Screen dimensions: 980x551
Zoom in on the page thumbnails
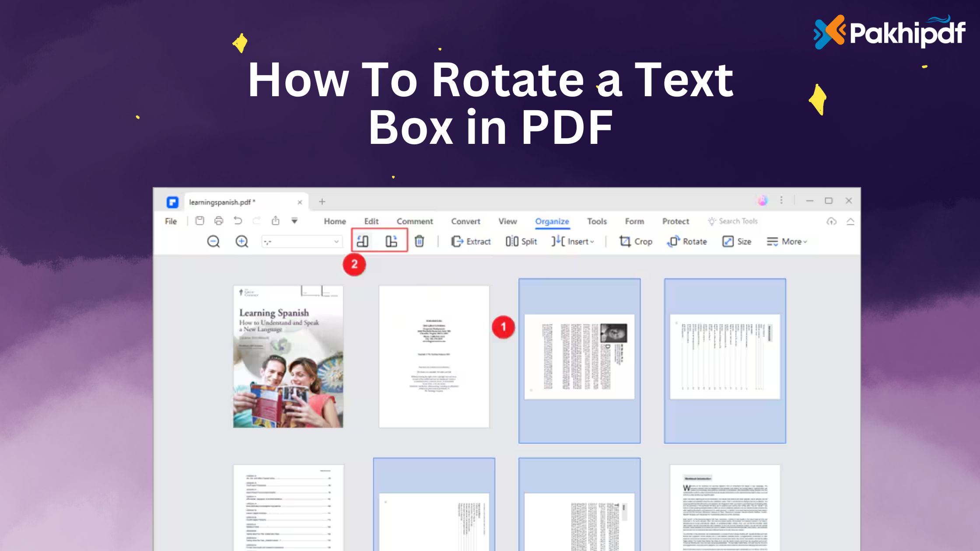[241, 241]
